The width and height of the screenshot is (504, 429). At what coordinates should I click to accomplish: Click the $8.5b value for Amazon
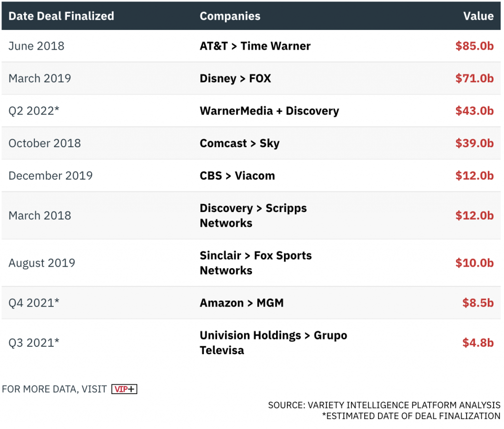[477, 303]
